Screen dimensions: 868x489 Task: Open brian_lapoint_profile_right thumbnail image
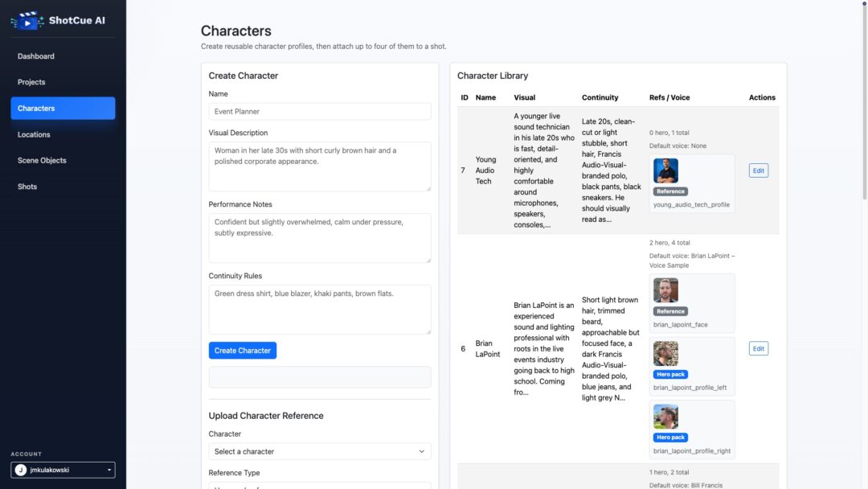(x=665, y=417)
